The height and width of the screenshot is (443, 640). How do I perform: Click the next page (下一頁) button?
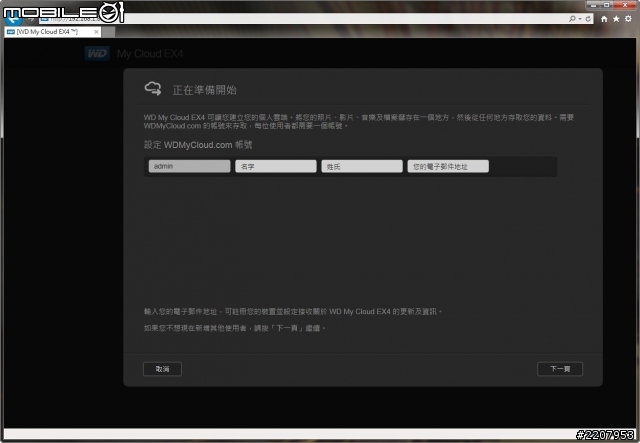560,369
